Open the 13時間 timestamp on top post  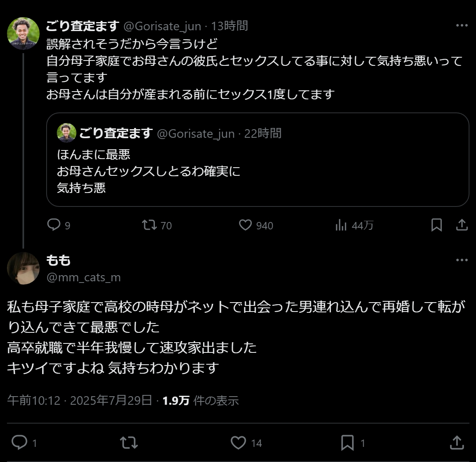(x=230, y=26)
